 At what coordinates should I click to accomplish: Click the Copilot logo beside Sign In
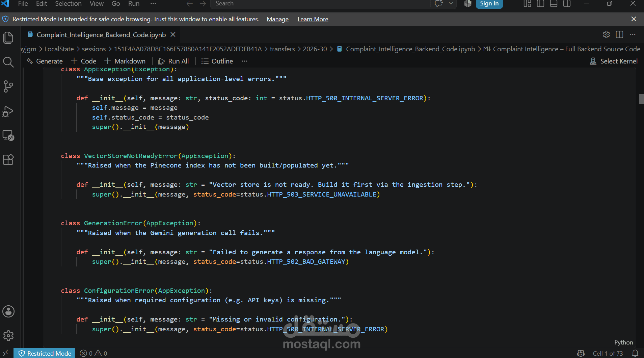coord(467,3)
